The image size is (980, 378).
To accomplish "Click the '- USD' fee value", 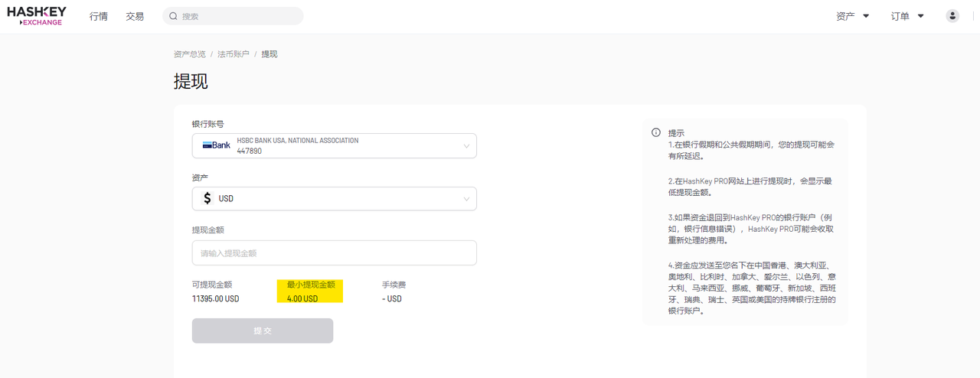I will (x=392, y=298).
